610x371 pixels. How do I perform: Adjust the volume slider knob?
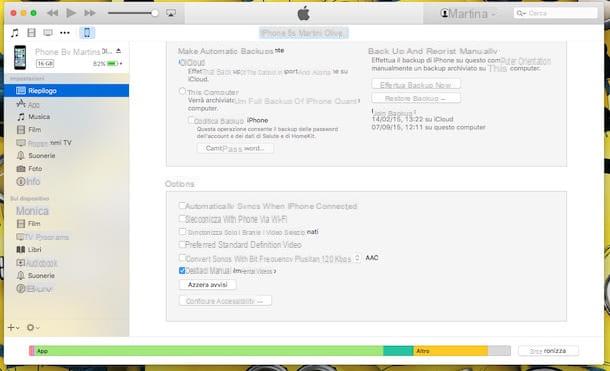(x=155, y=13)
